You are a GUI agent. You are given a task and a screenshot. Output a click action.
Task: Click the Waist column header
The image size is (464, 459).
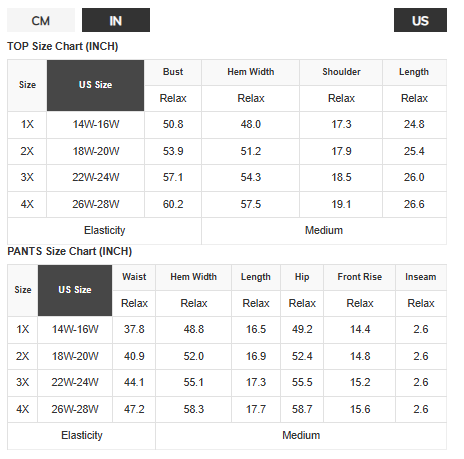click(x=134, y=277)
